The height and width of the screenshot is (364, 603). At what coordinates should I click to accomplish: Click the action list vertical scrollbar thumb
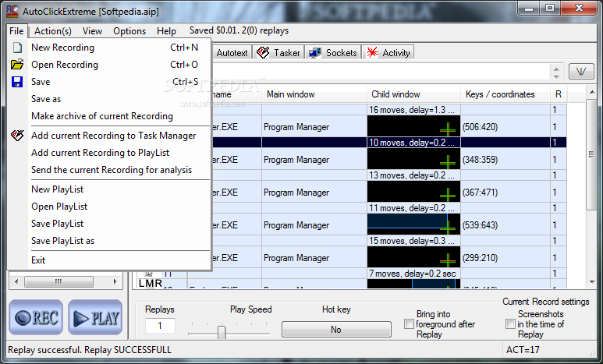pyautogui.click(x=591, y=154)
